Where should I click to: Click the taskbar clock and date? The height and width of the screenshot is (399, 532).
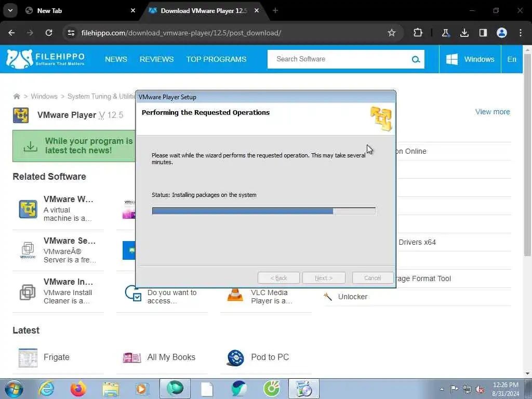pos(505,389)
